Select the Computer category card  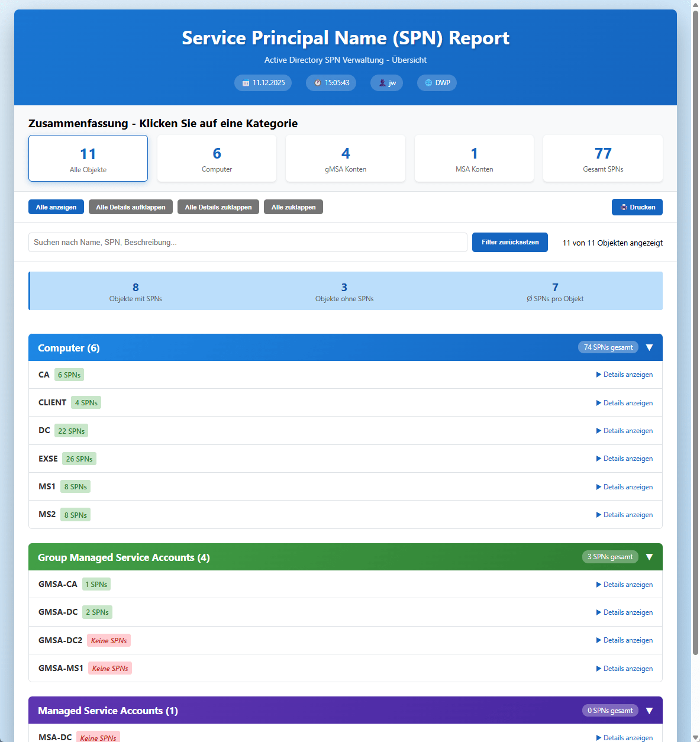217,159
